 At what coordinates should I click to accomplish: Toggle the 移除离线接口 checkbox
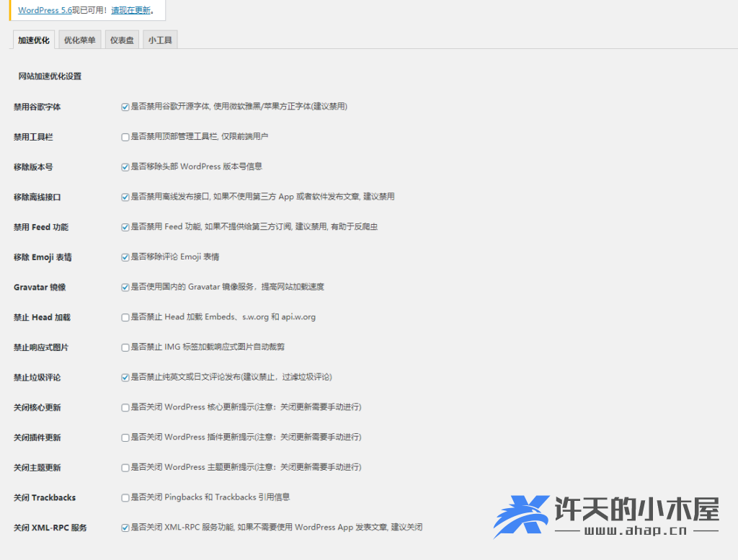[125, 197]
